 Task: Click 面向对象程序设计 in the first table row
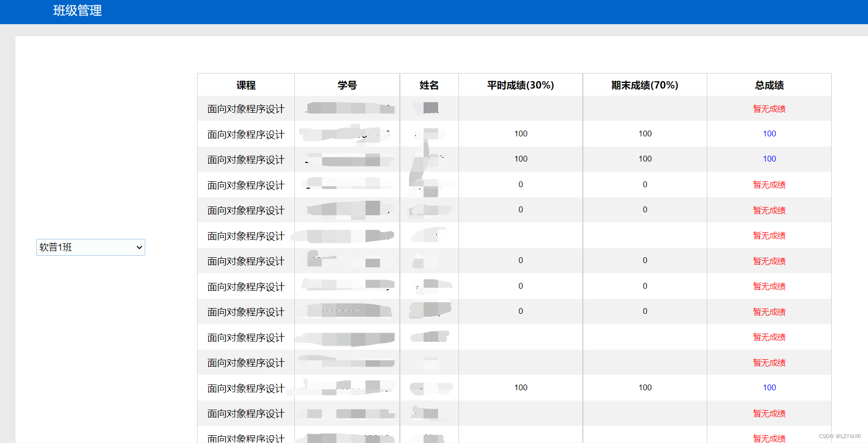(245, 109)
